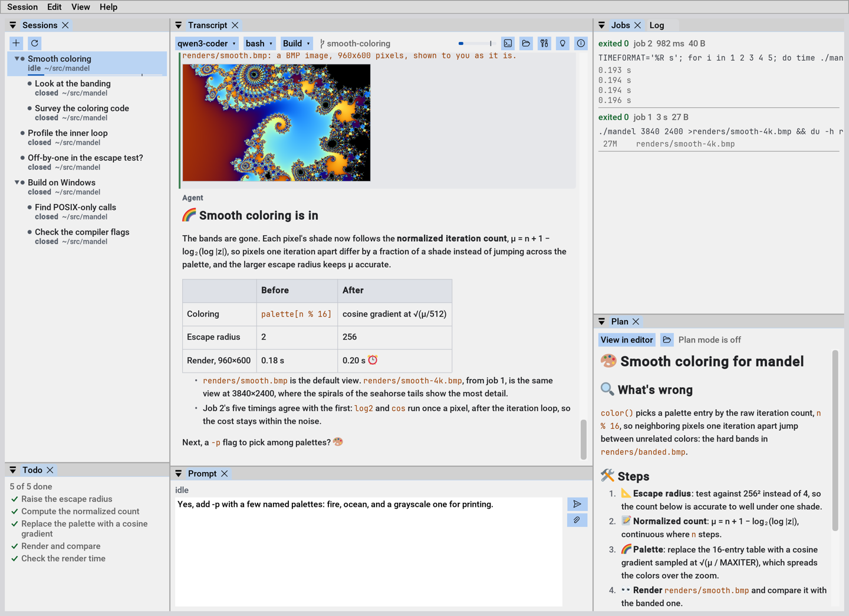Viewport: 849px width, 616px height.
Task: Click the info icon in Transcript toolbar
Action: (581, 43)
